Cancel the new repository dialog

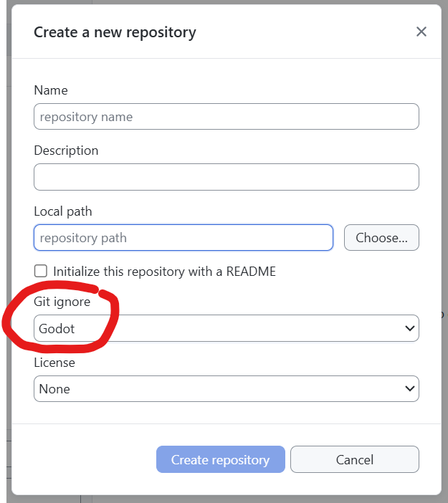point(354,460)
